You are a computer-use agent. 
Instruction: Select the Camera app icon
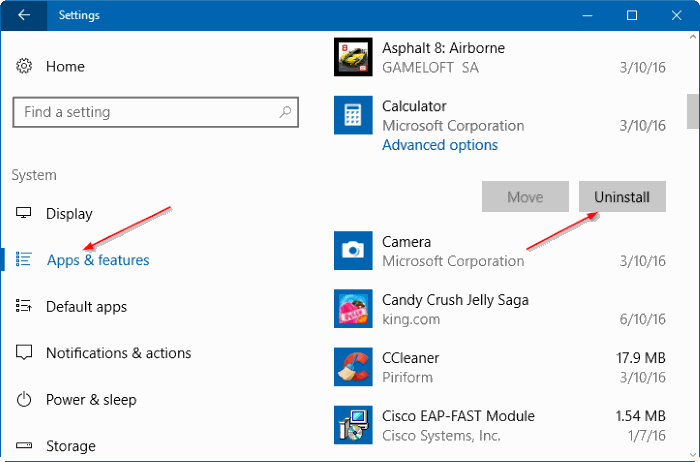coord(353,250)
